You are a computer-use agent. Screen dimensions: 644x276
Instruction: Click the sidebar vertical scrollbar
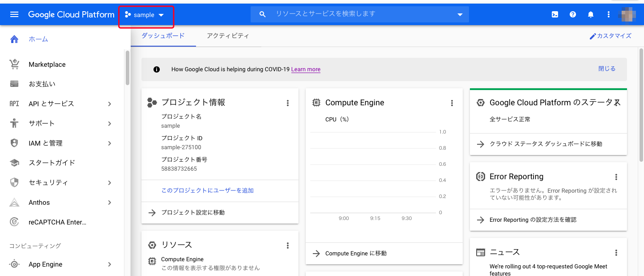point(128,68)
